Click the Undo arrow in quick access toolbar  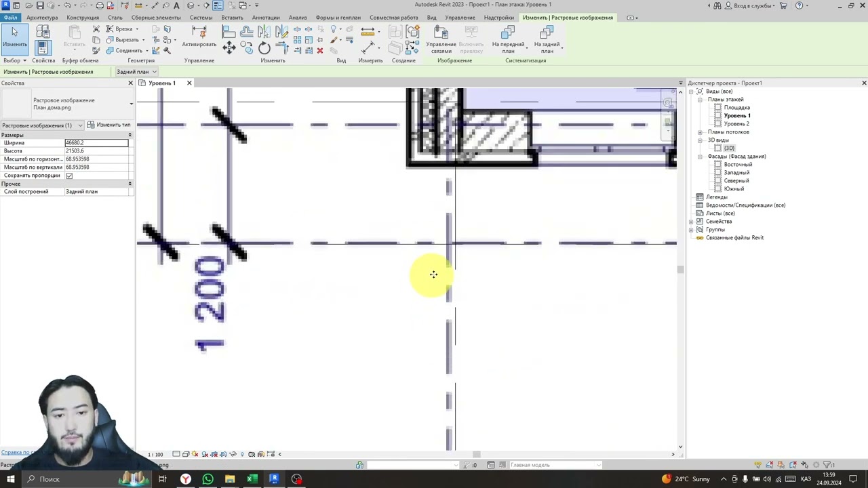pos(66,5)
